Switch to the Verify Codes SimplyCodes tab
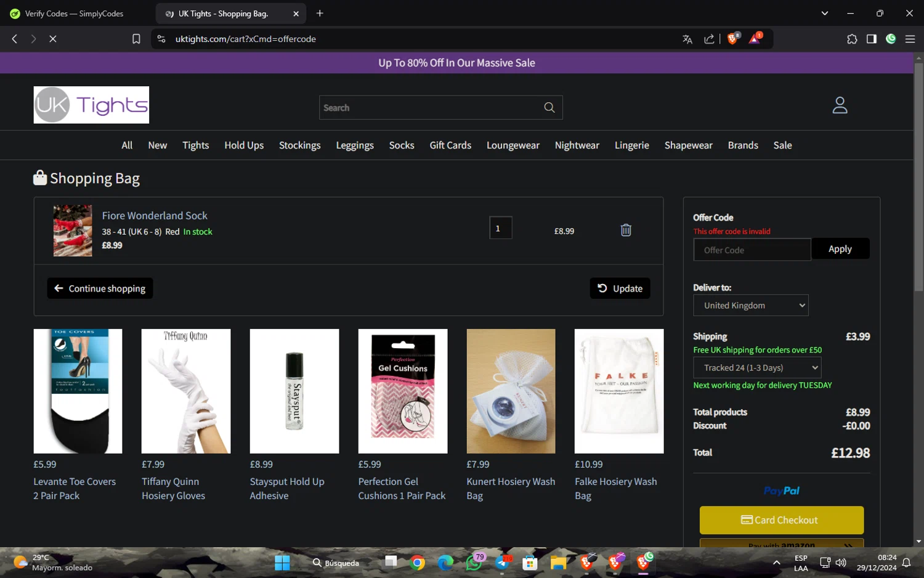The height and width of the screenshot is (578, 924). (x=74, y=14)
